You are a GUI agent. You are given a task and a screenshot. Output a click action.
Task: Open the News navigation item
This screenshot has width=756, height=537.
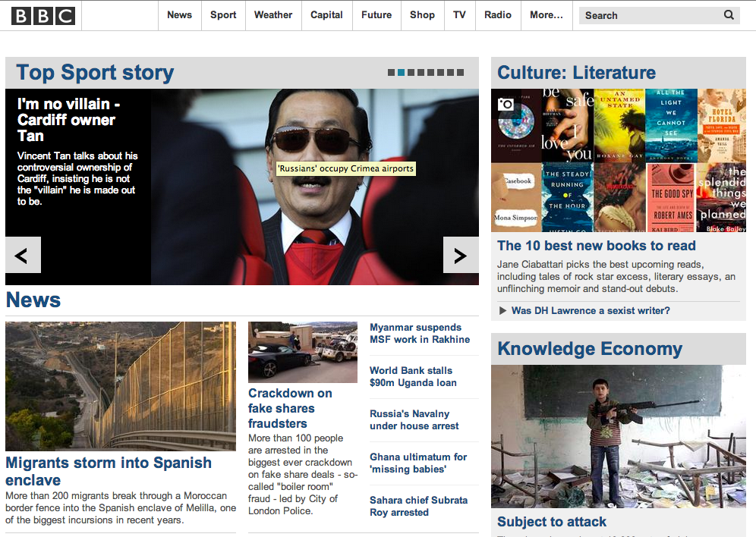pos(179,15)
